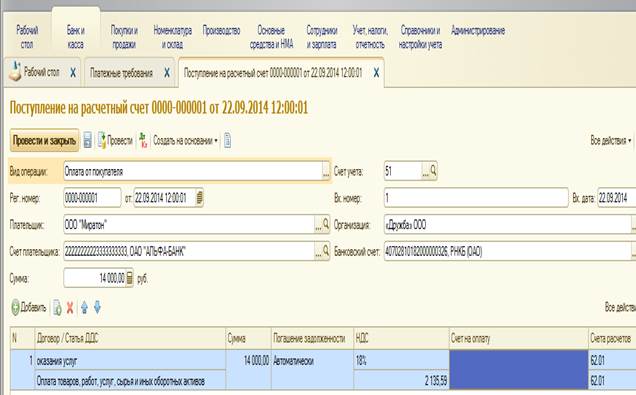Close the Рабочий стол tab

[73, 73]
